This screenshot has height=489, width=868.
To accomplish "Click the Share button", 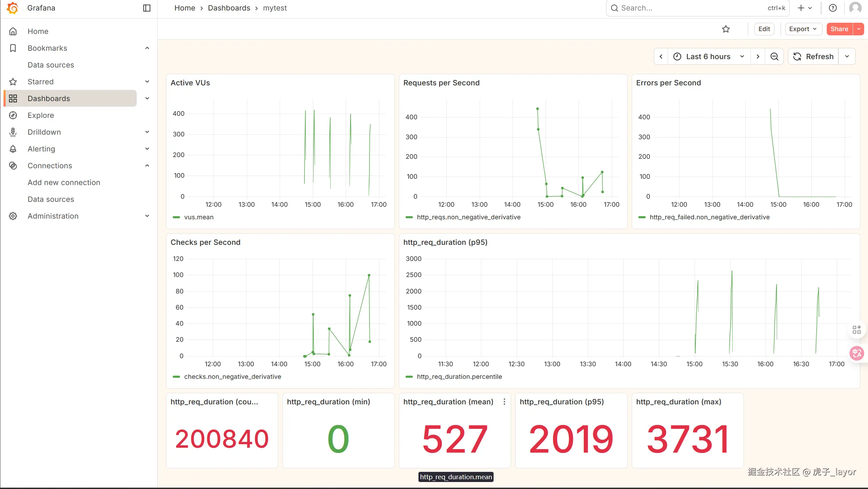I will click(x=839, y=29).
